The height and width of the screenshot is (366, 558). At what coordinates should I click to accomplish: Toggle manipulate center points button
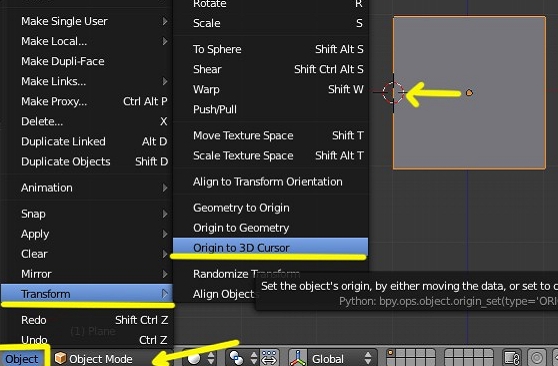[269, 358]
